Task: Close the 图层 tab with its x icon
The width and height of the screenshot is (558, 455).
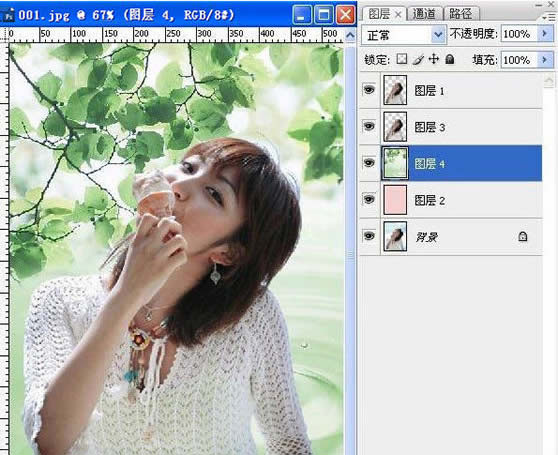Action: tap(398, 15)
